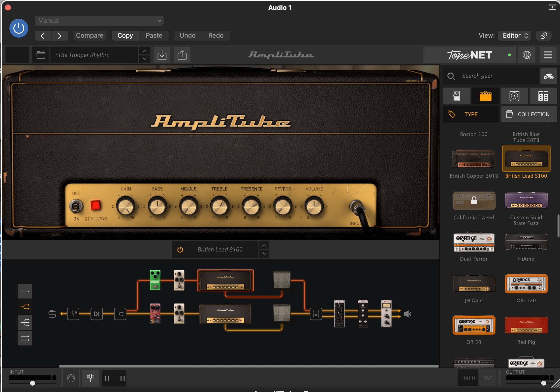Select British Lead S100 amp thumbnail
This screenshot has height=392, width=560.
(x=526, y=159)
